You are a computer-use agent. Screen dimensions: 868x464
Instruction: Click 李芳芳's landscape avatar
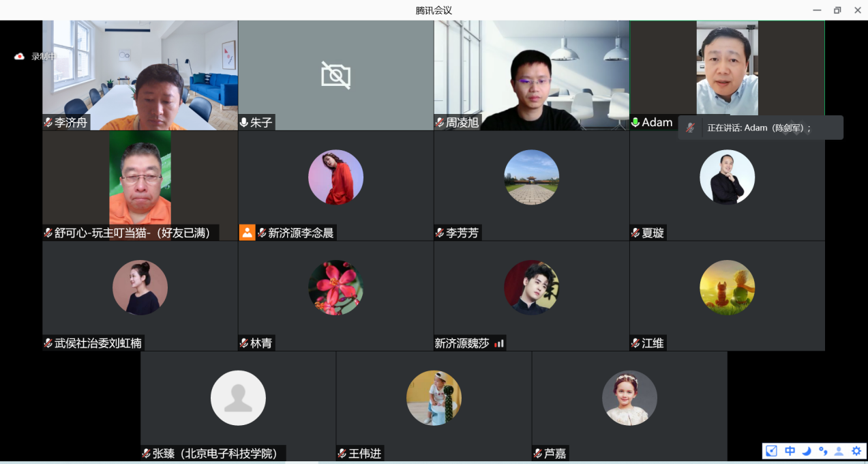[532, 177]
